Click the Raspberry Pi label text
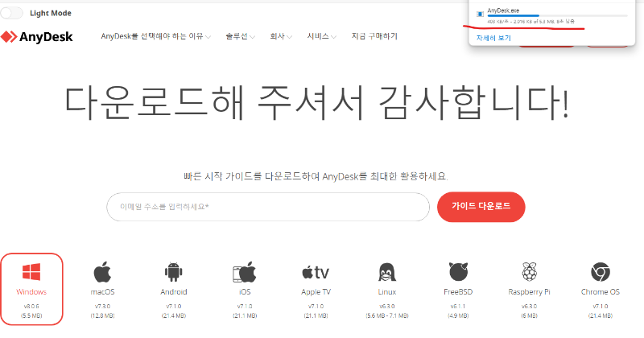Screen dimensions: 644x338 529,292
